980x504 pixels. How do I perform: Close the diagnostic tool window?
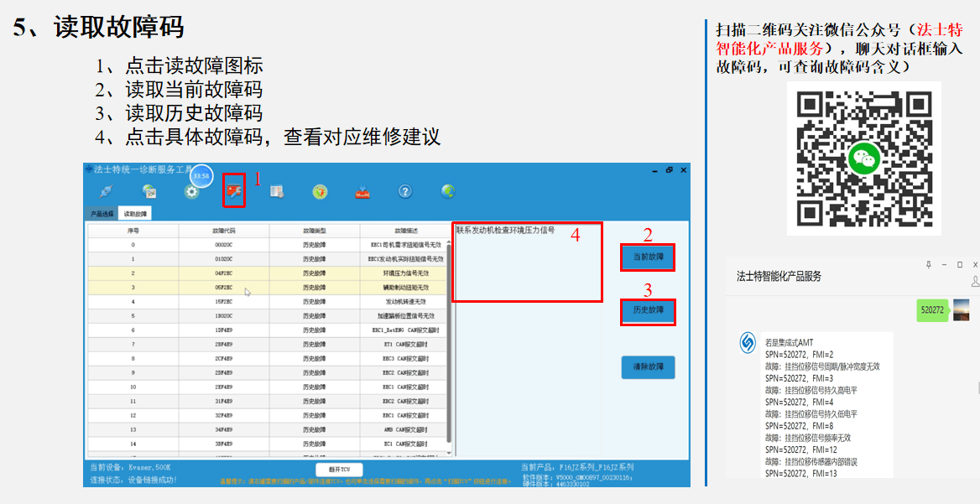[684, 170]
